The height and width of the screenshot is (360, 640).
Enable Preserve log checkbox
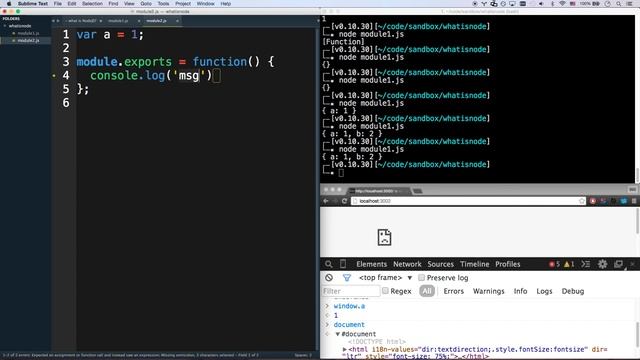421,278
